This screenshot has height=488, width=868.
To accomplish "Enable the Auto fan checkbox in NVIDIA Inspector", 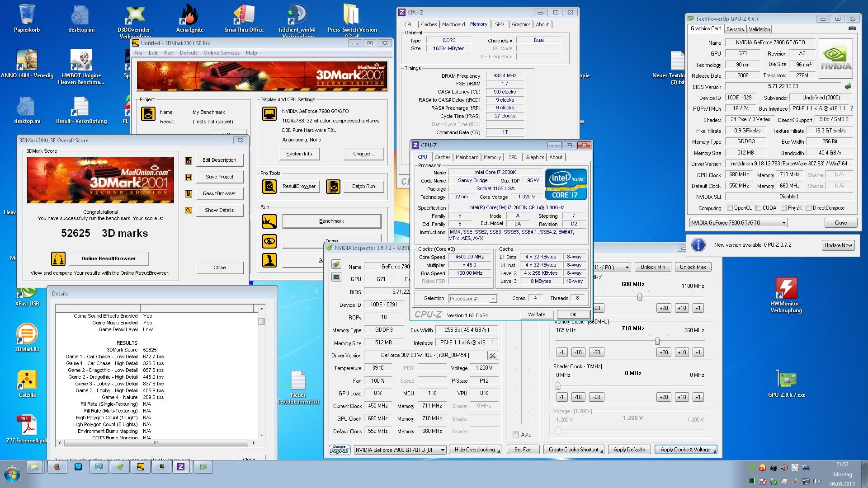I will click(x=515, y=435).
